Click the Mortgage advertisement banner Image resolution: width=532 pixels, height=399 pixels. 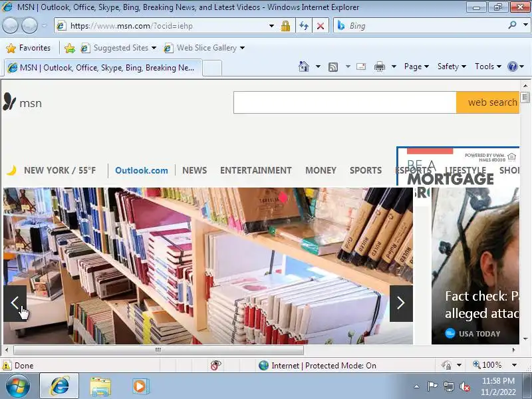point(458,157)
